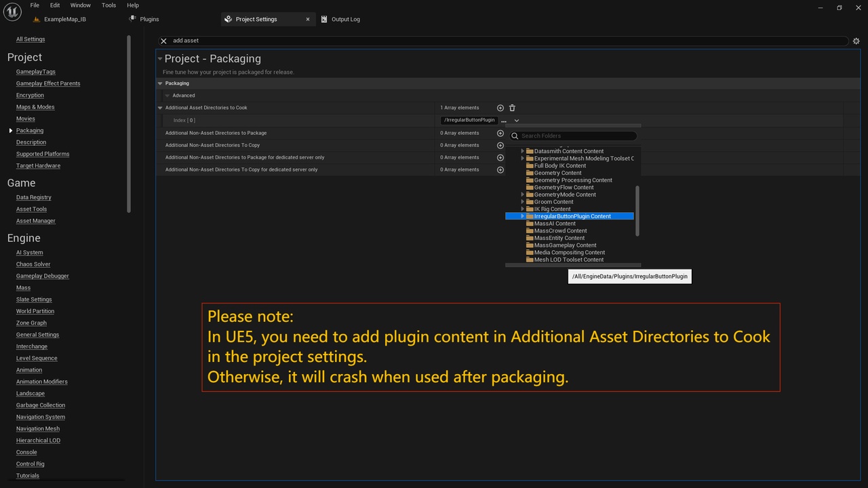The height and width of the screenshot is (488, 868).
Task: Add element to Non-Asset Directories to Package dedicated server
Action: (x=500, y=157)
